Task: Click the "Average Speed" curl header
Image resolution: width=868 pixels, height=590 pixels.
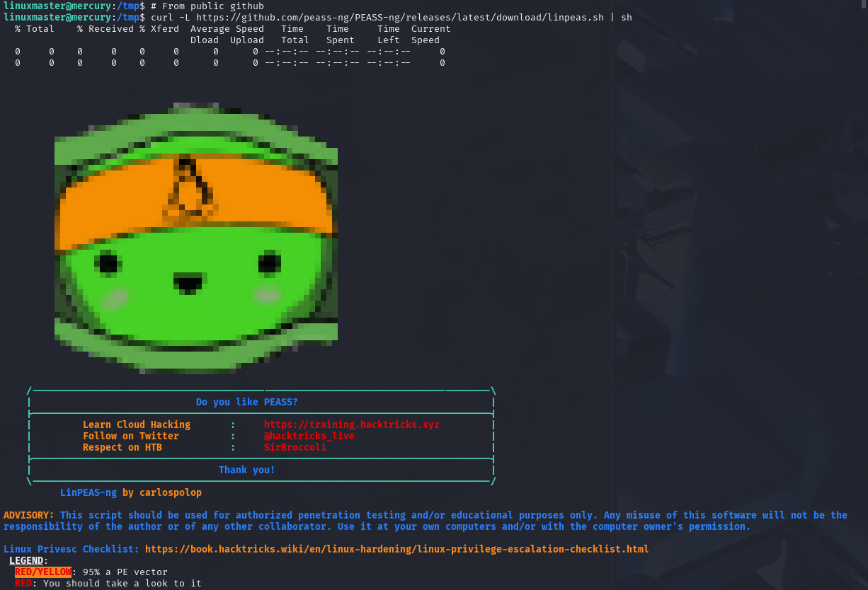Action: (227, 29)
